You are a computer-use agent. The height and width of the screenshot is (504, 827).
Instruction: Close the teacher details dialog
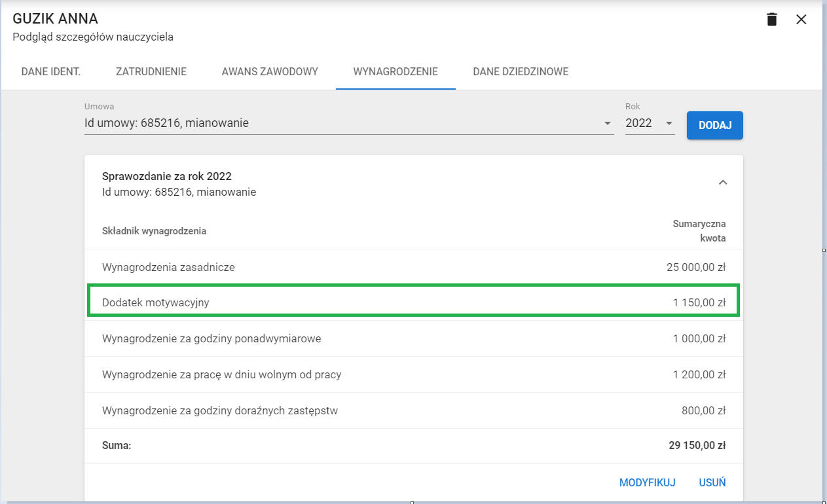coord(801,20)
